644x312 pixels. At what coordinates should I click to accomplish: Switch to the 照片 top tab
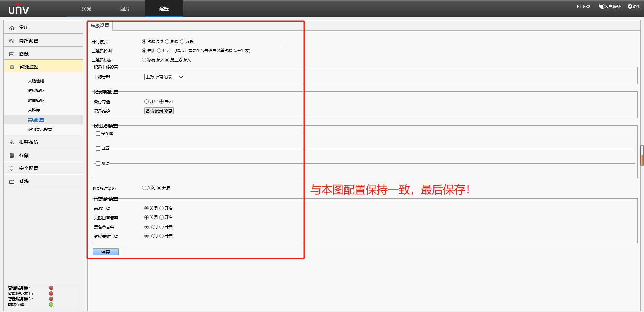(x=125, y=9)
